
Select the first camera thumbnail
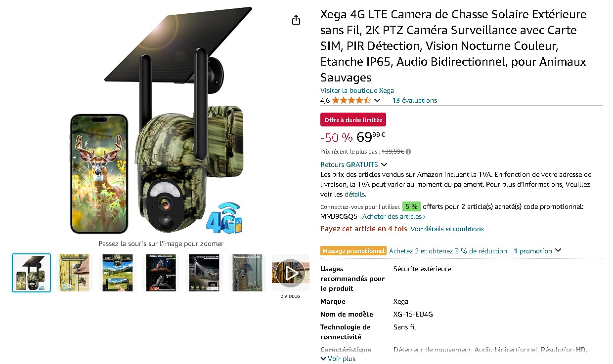(x=31, y=273)
